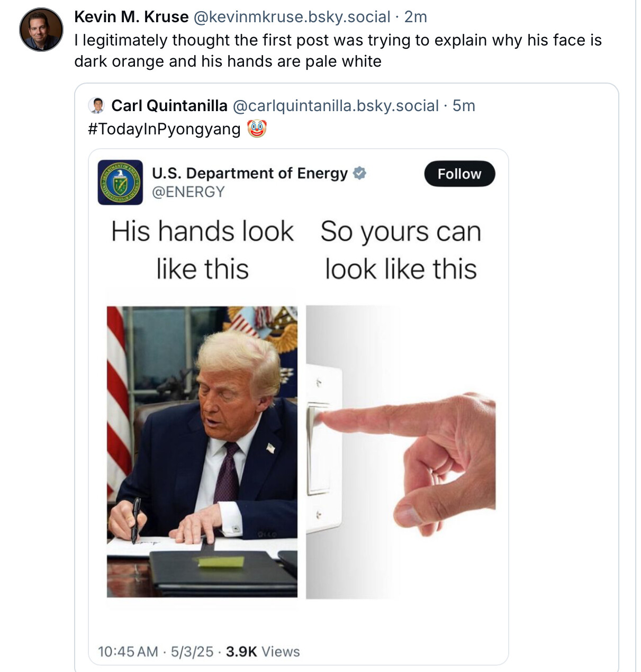Open Carl Quintanilla's small avatar

(x=97, y=106)
